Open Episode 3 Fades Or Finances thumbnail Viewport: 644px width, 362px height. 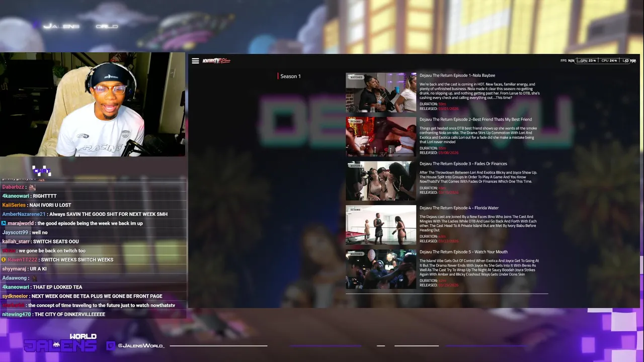[381, 181]
